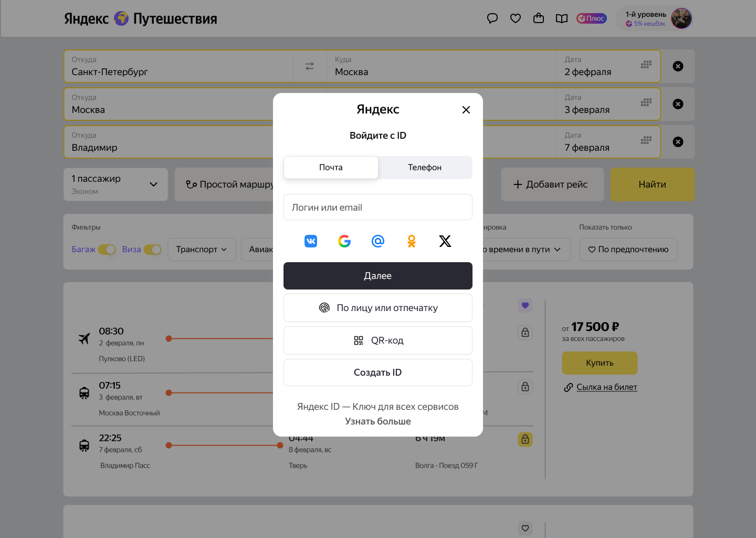This screenshot has height=538, width=756.
Task: Click the Куда Москва destination field
Action: [441, 66]
